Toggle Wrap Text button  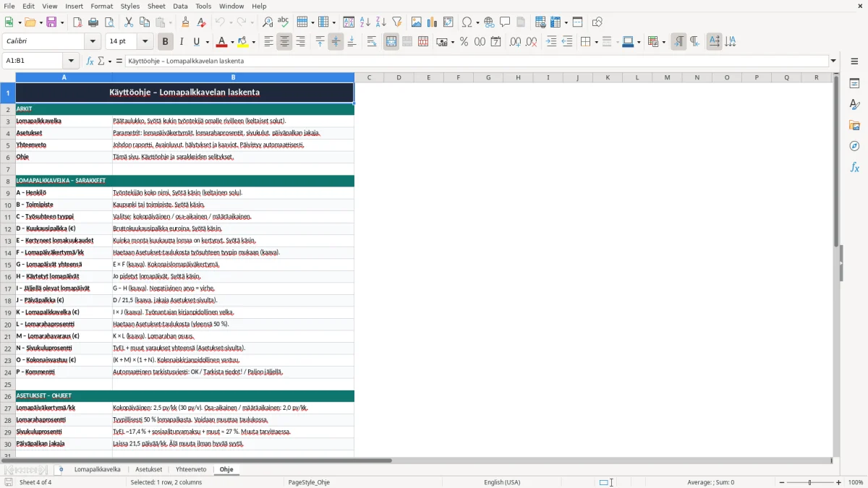click(x=372, y=42)
